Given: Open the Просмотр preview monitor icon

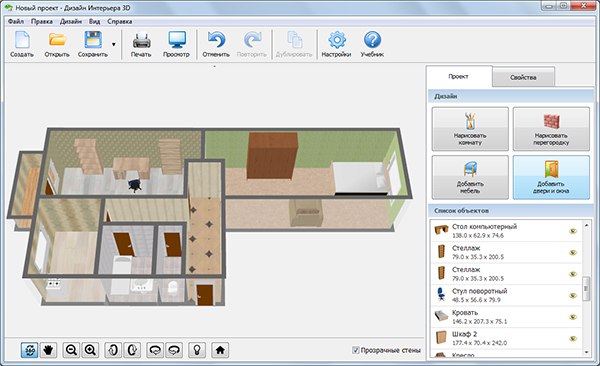Looking at the screenshot, I should [177, 40].
